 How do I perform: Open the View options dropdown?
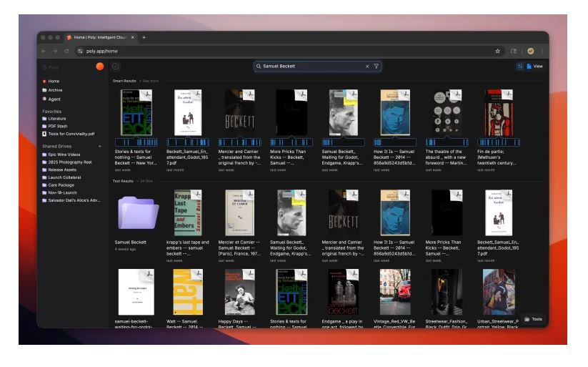click(x=534, y=66)
